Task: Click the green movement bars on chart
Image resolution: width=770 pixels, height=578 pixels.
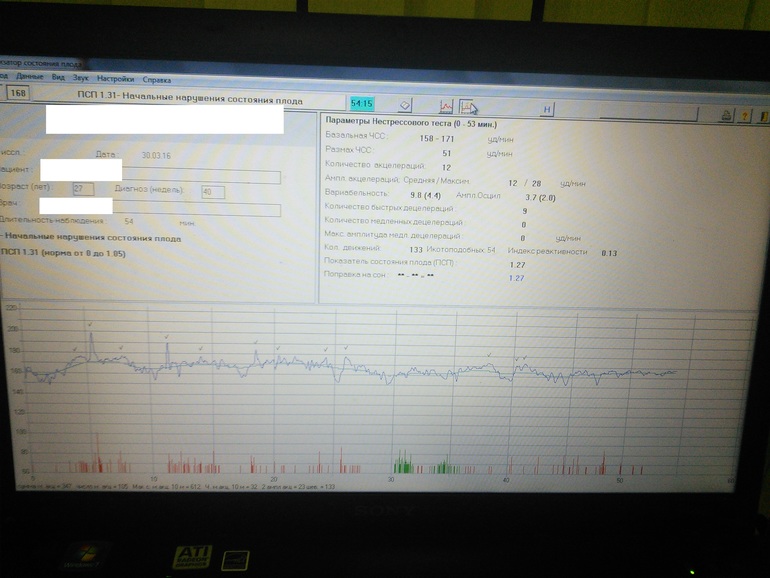Action: coord(403,463)
